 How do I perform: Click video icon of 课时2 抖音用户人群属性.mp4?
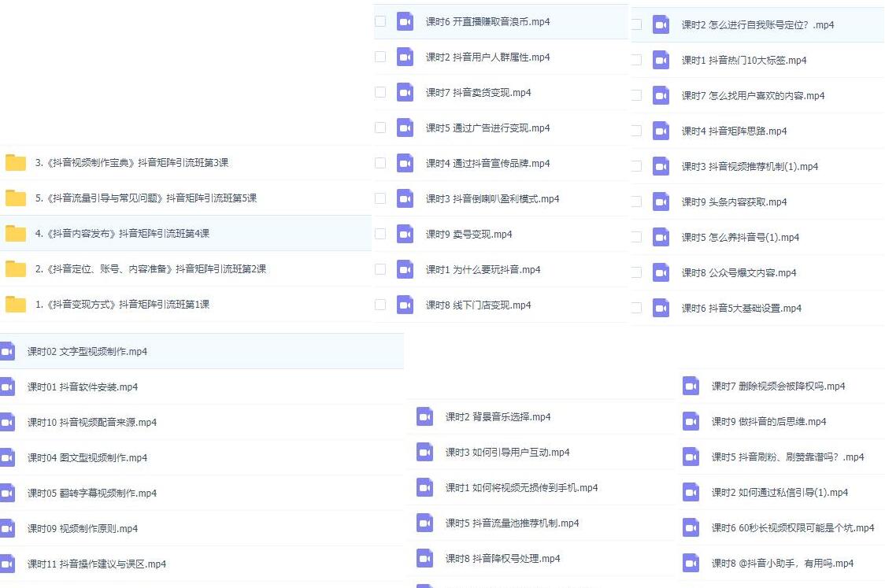pyautogui.click(x=405, y=57)
